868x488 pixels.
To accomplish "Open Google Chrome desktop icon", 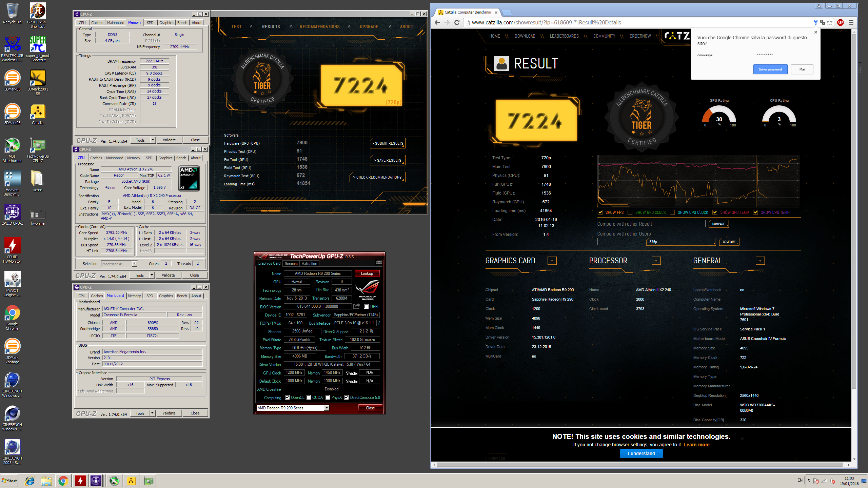I will (x=12, y=317).
